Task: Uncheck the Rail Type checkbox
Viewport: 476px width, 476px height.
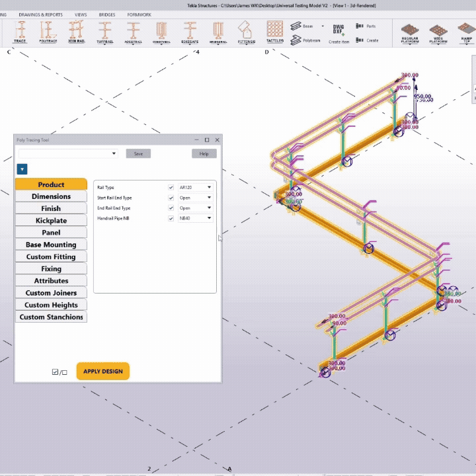Action: 171,188
